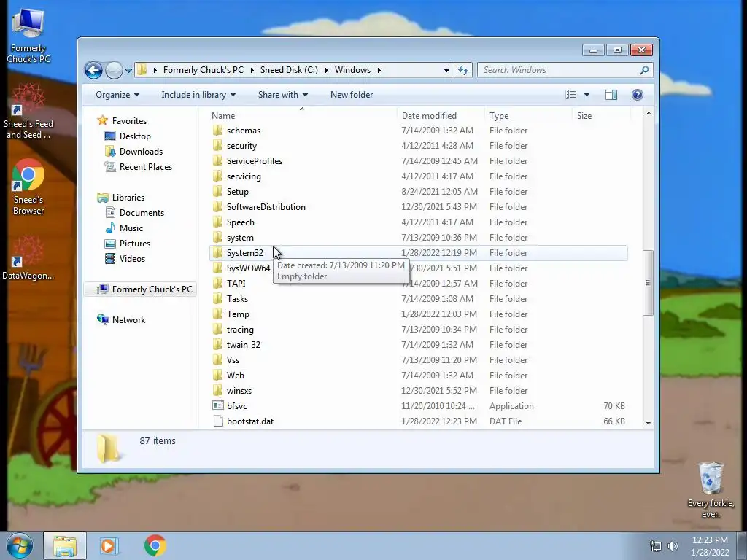Select the Temp folder row

418,314
